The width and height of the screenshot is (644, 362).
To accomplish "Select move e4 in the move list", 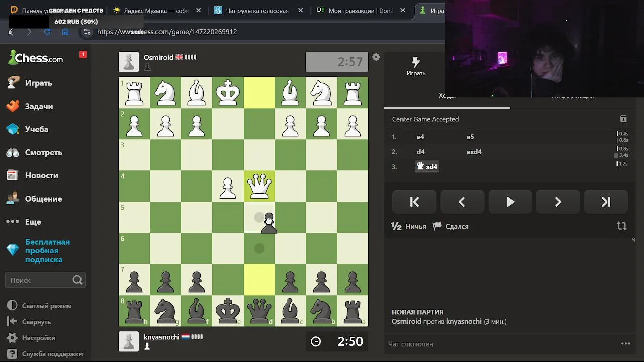I will (420, 137).
